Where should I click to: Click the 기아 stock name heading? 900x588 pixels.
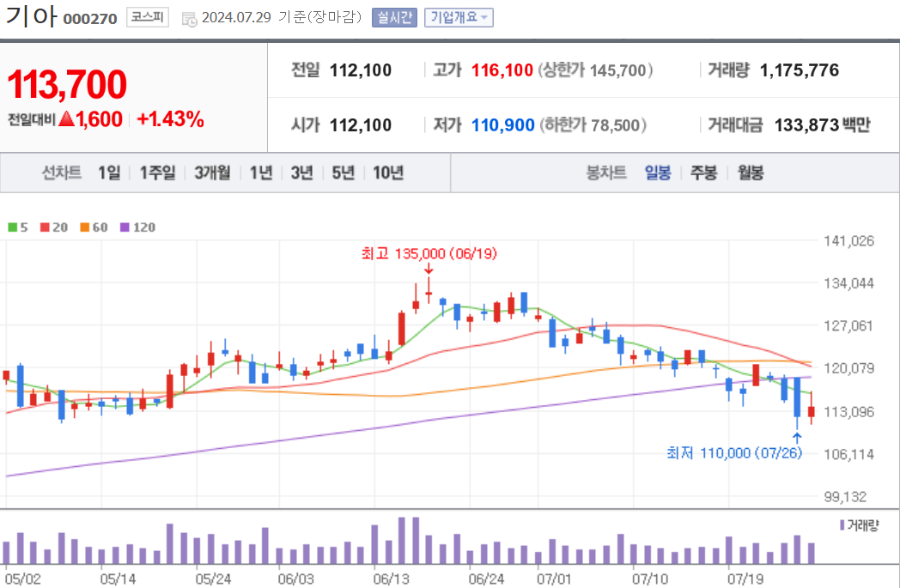[31, 15]
